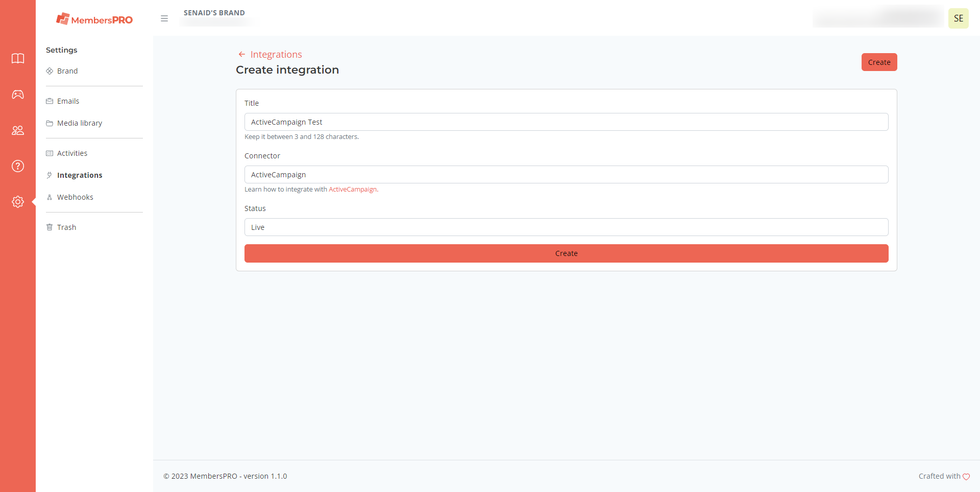980x492 pixels.
Task: Select Webhooks in the settings menu
Action: pos(75,197)
